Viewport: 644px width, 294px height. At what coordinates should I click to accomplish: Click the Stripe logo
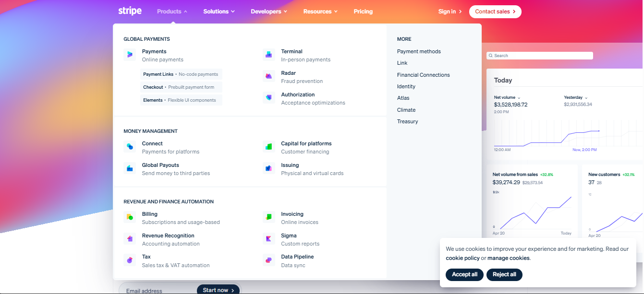130,11
